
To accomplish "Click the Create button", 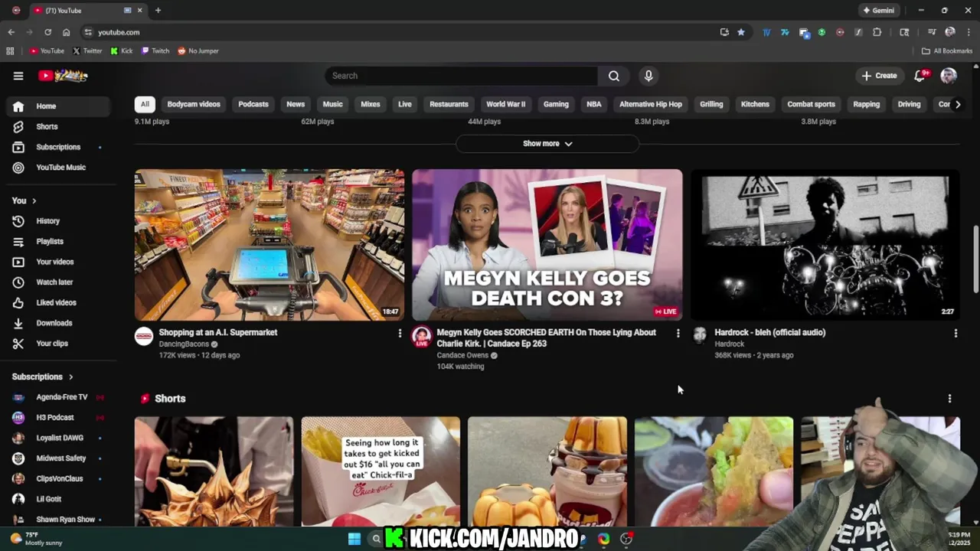I will point(879,76).
